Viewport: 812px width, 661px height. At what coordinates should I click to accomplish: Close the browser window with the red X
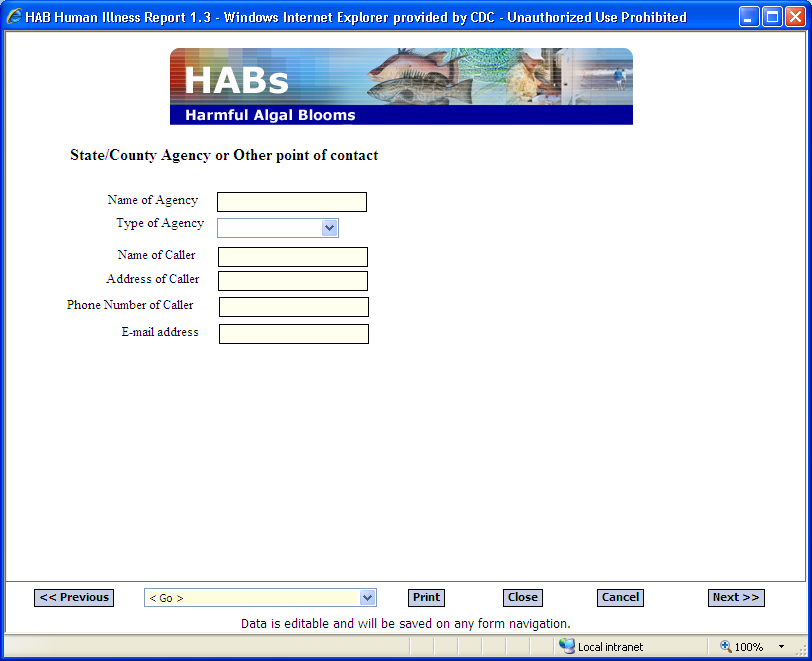point(795,17)
